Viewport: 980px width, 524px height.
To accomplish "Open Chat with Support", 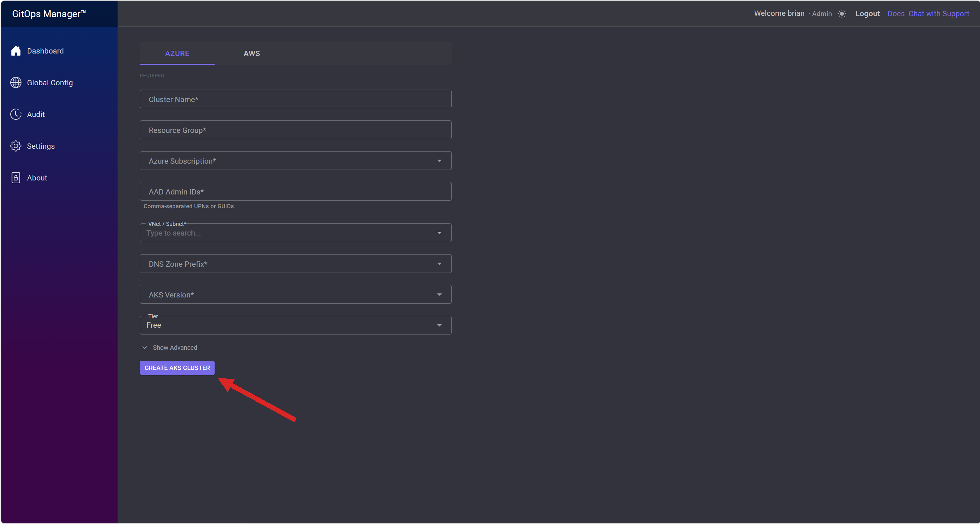I will (939, 14).
